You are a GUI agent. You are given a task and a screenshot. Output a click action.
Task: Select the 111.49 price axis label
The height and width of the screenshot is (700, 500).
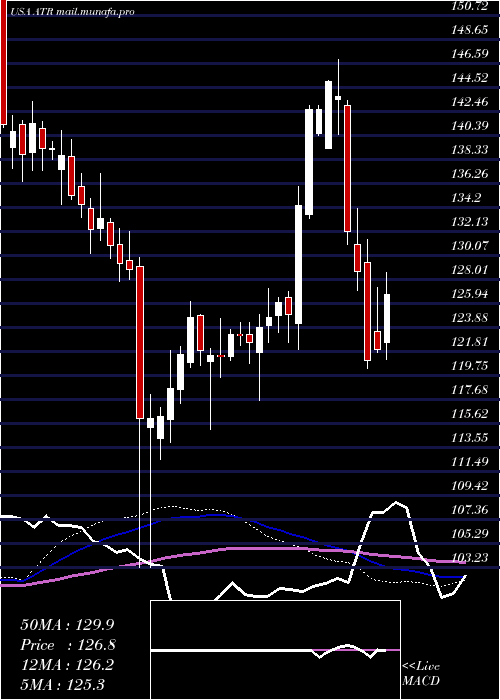[x=470, y=462]
